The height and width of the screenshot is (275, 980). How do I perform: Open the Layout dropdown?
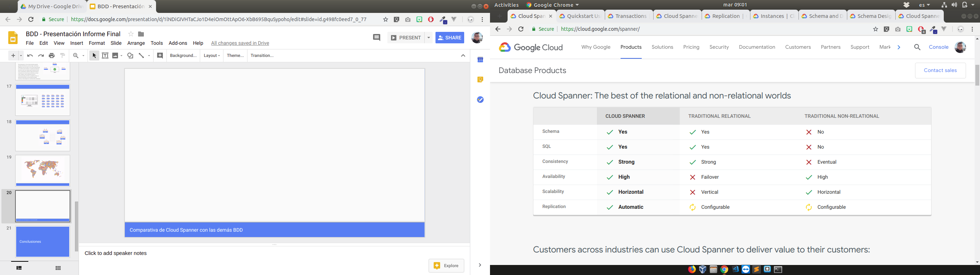point(212,56)
